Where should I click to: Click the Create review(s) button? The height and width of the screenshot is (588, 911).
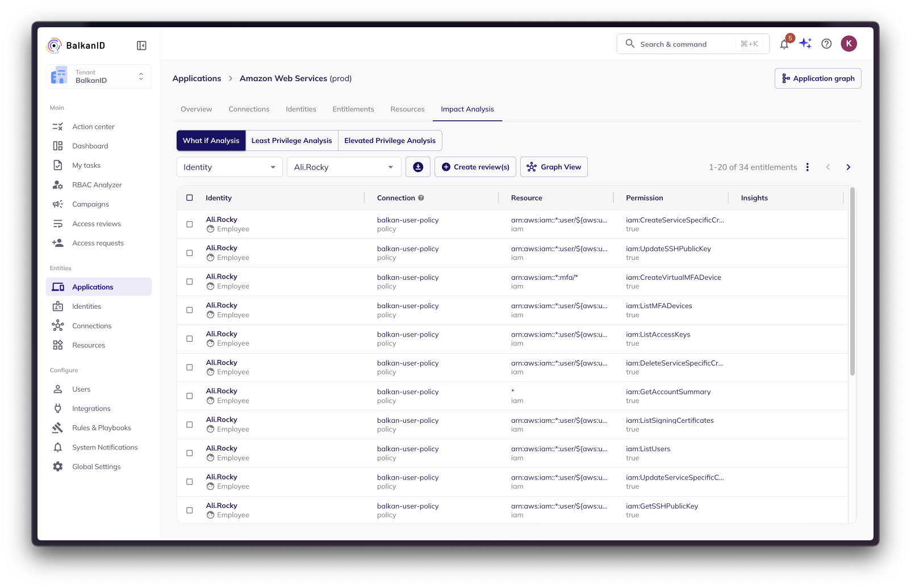click(475, 167)
